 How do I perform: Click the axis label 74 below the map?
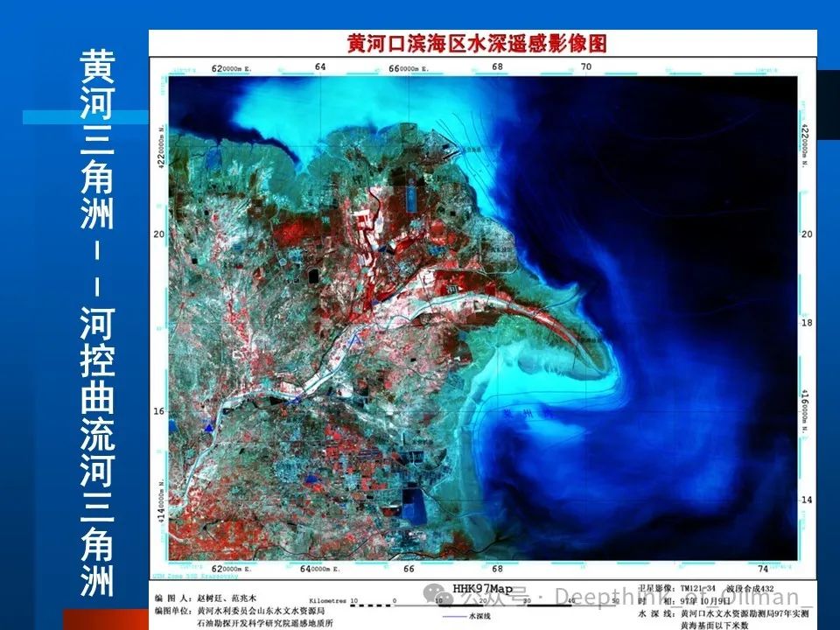[763, 569]
